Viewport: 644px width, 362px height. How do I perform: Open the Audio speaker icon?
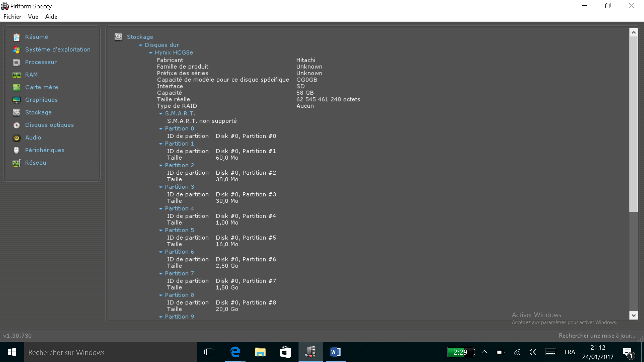click(16, 138)
